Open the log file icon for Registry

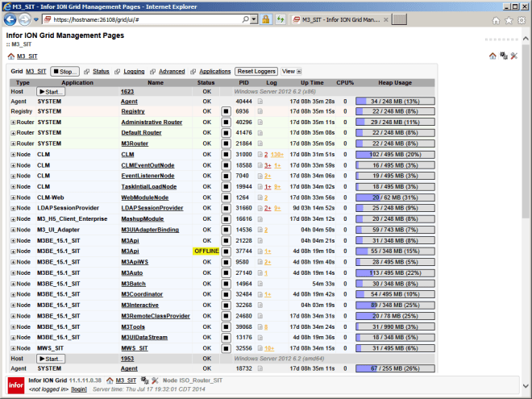[x=260, y=112]
